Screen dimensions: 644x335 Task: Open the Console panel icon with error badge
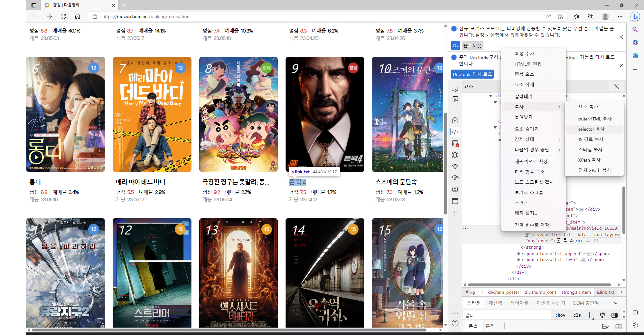(455, 144)
